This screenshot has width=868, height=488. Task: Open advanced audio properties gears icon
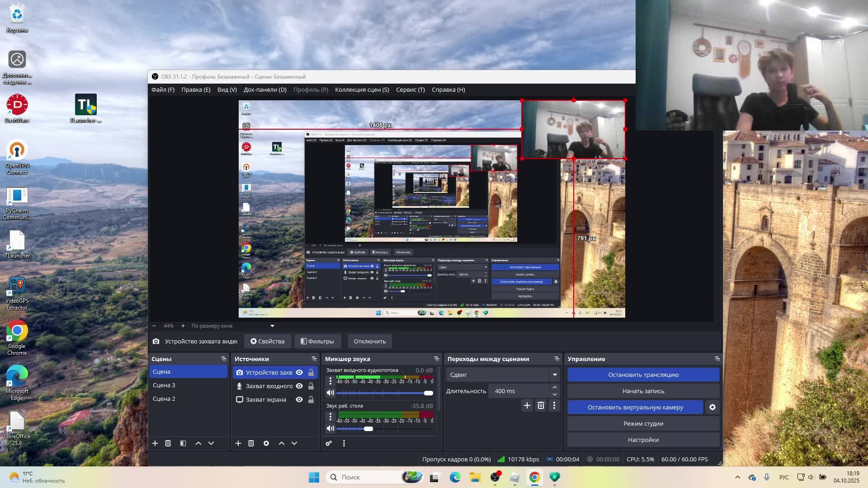tap(329, 443)
